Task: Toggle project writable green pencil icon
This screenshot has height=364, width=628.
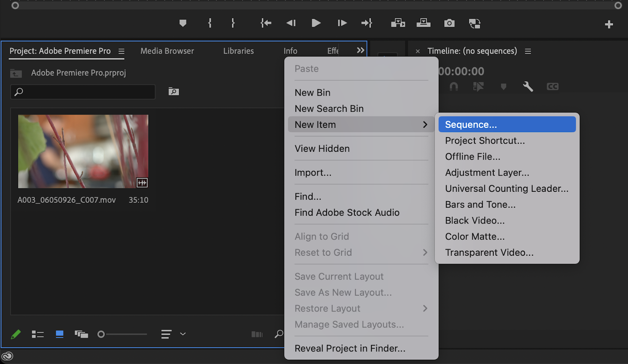Action: pos(16,334)
